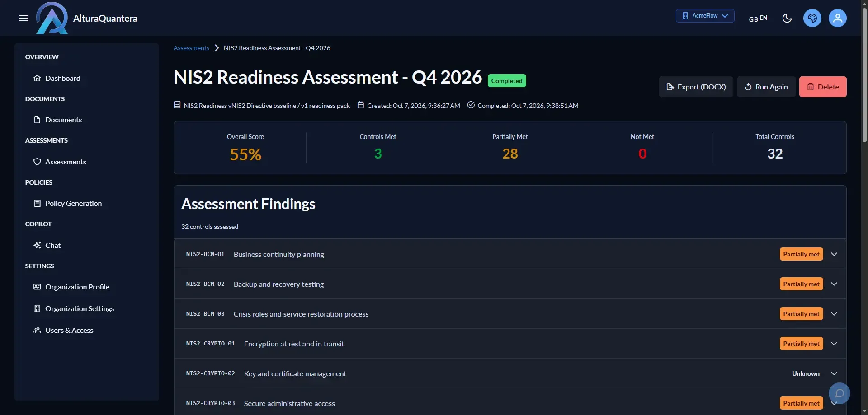This screenshot has width=868, height=415.
Task: Click the AlturaQuantera logo
Action: point(52,18)
